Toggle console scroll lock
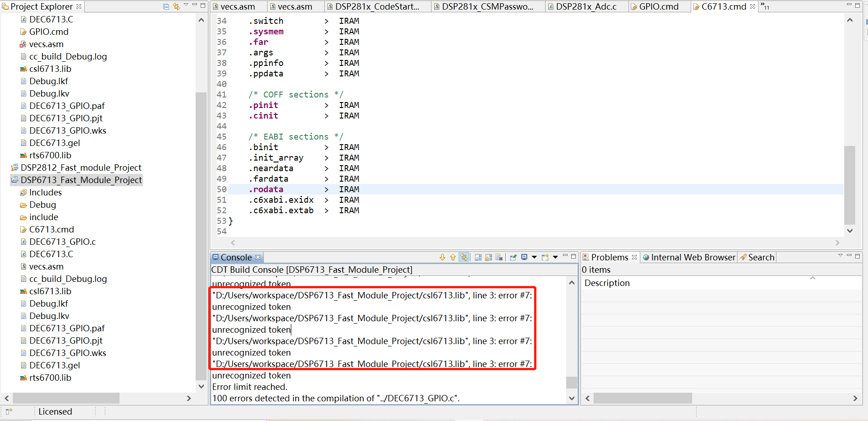The width and height of the screenshot is (868, 421). point(489,257)
